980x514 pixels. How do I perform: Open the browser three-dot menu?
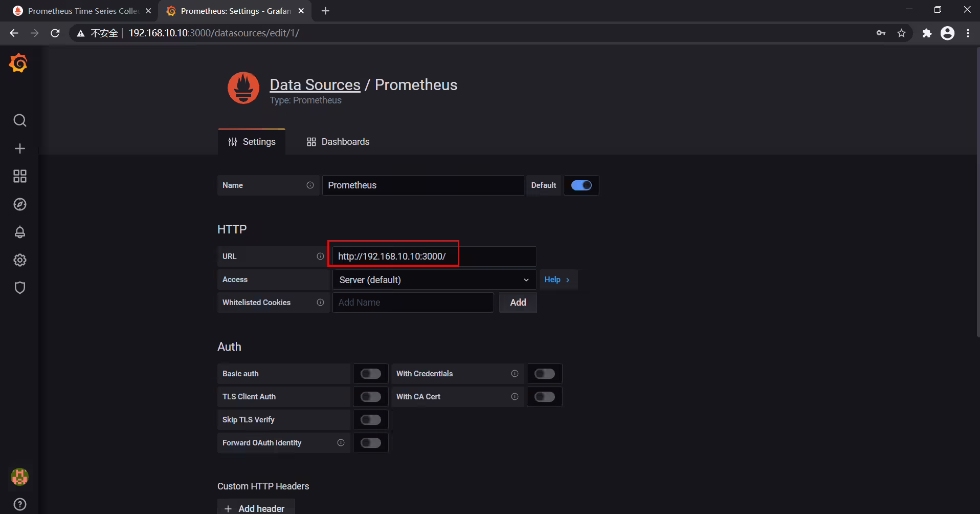click(x=968, y=33)
